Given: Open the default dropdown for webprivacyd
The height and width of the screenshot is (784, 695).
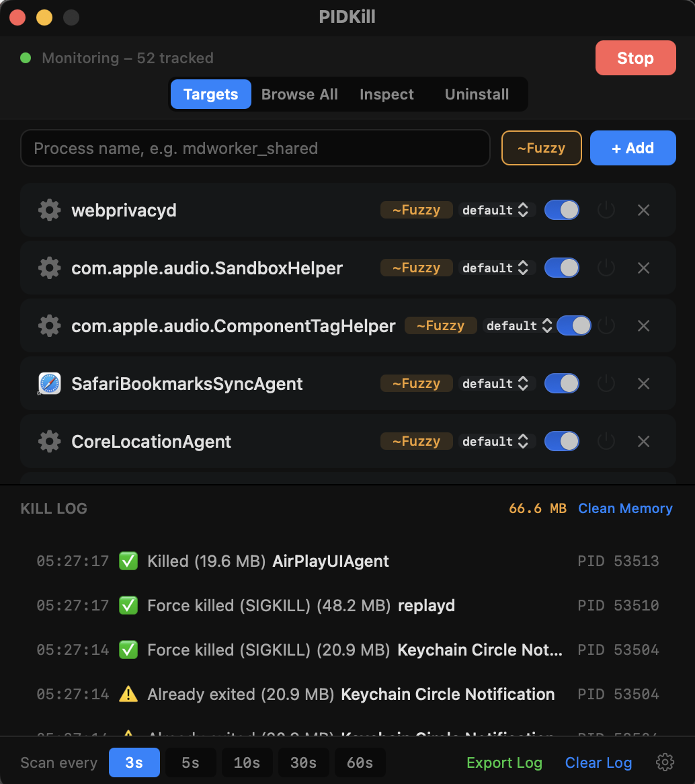Looking at the screenshot, I should (x=496, y=210).
